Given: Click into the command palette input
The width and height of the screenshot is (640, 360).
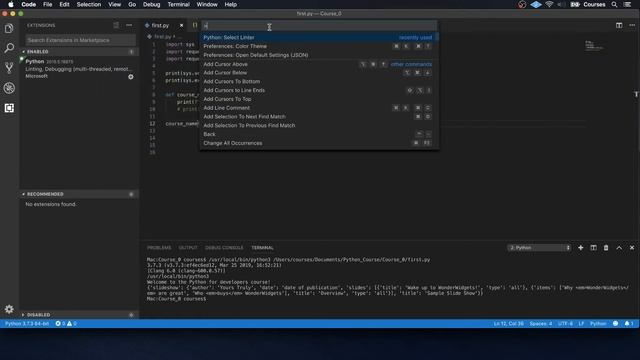Looking at the screenshot, I should click(x=319, y=26).
